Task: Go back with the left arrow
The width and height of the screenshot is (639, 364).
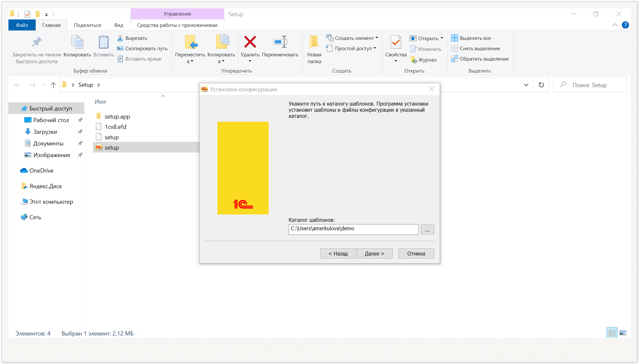Action: [18, 85]
